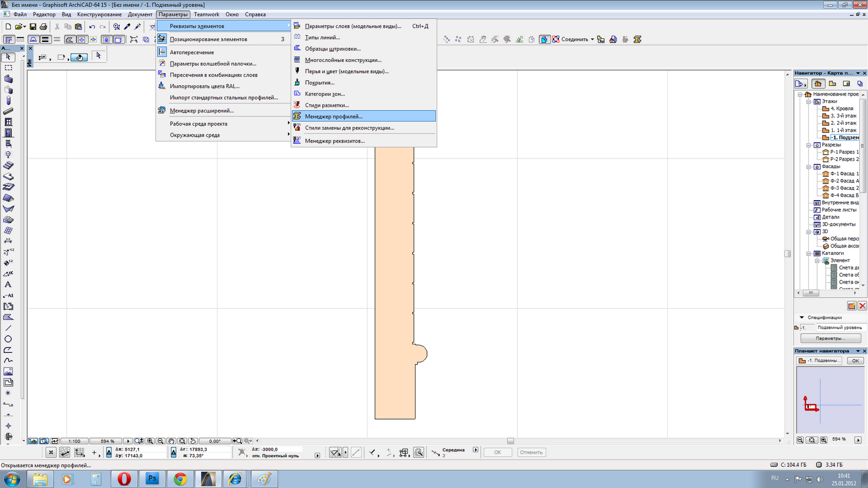868x488 pixels.
Task: Select the Marquee tool in the toolbox
Action: pyautogui.click(x=8, y=68)
